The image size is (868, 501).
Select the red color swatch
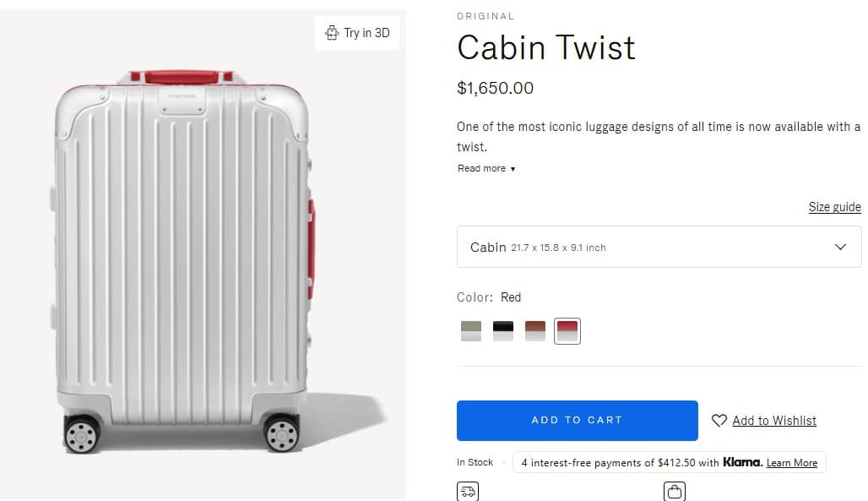tap(567, 330)
